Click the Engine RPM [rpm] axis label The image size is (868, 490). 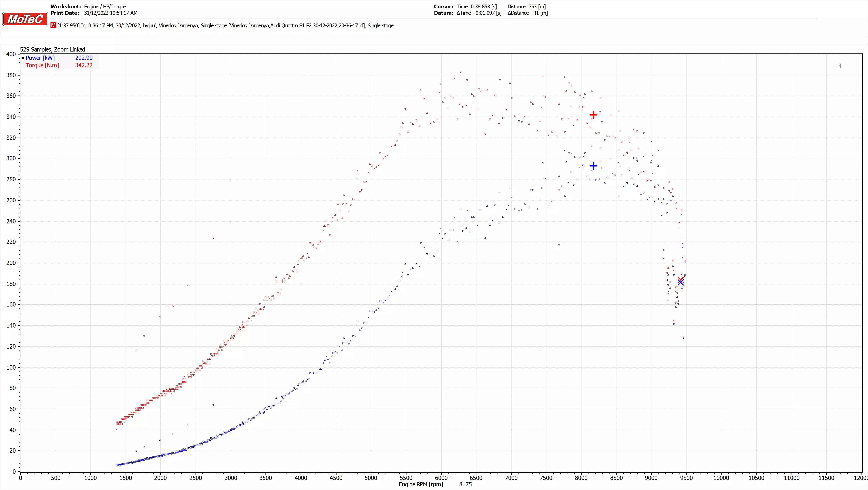[420, 484]
